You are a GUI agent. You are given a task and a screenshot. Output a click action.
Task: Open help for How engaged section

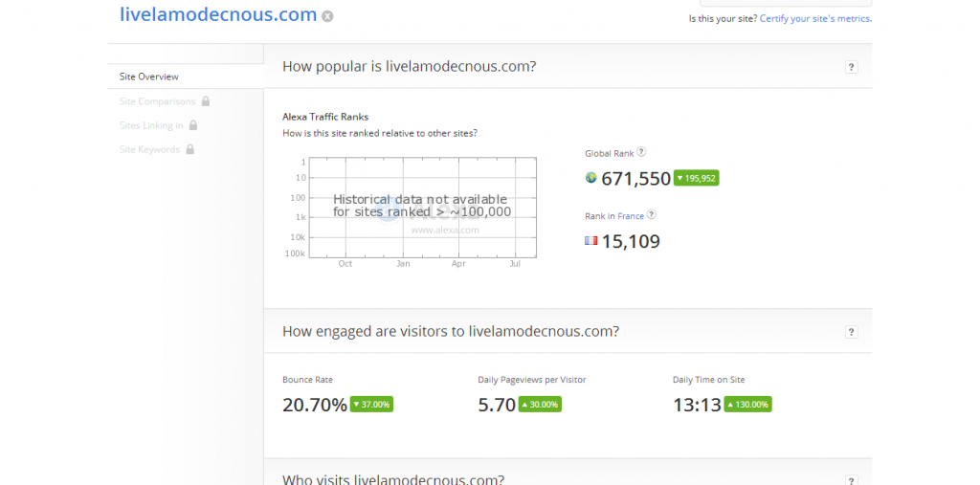coord(851,332)
